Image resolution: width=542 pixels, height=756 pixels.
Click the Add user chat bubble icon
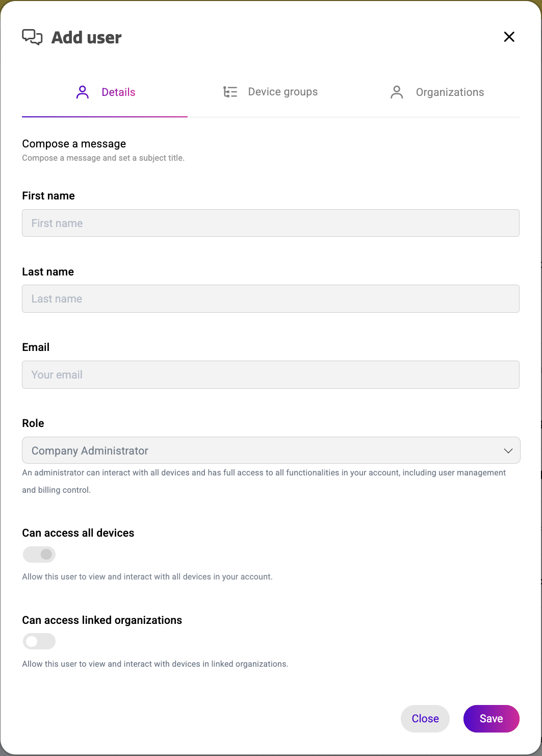[x=32, y=37]
